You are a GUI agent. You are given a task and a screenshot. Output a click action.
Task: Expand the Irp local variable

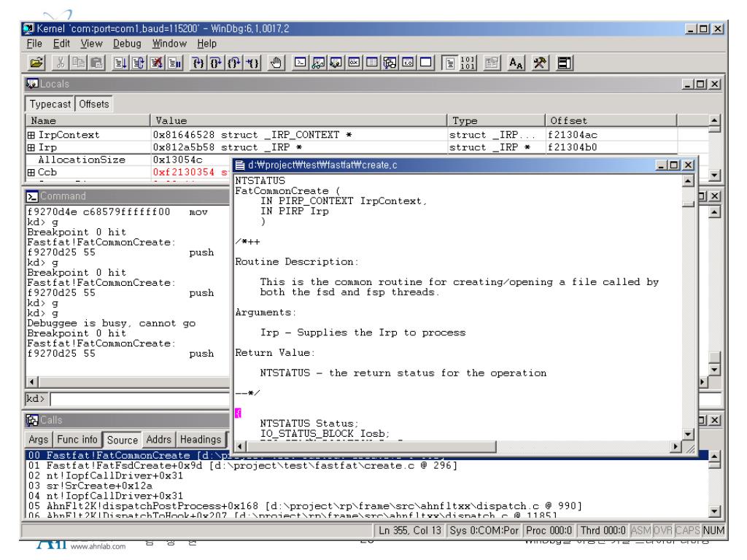(x=31, y=147)
